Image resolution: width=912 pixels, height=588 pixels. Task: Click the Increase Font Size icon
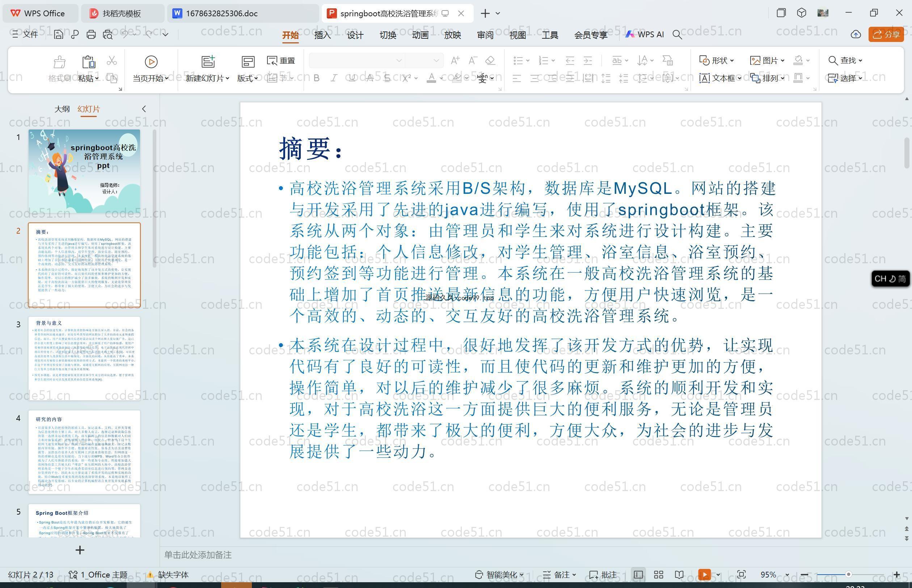(455, 60)
